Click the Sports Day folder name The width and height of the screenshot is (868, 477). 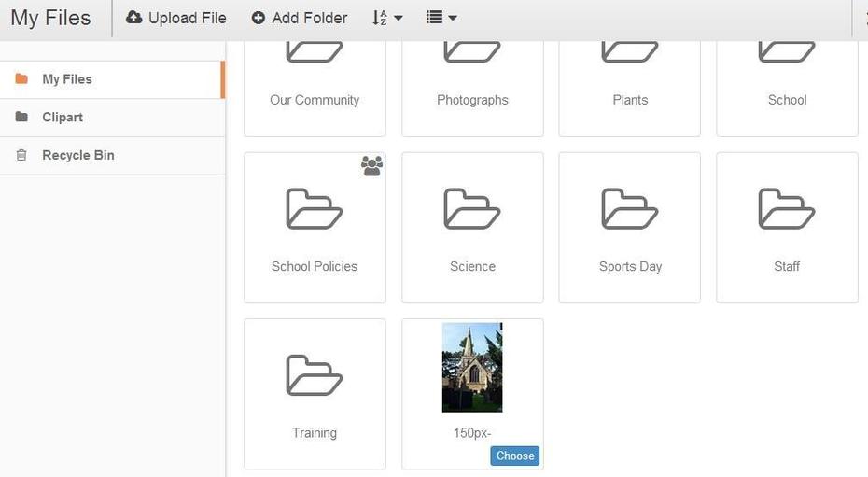tap(630, 267)
